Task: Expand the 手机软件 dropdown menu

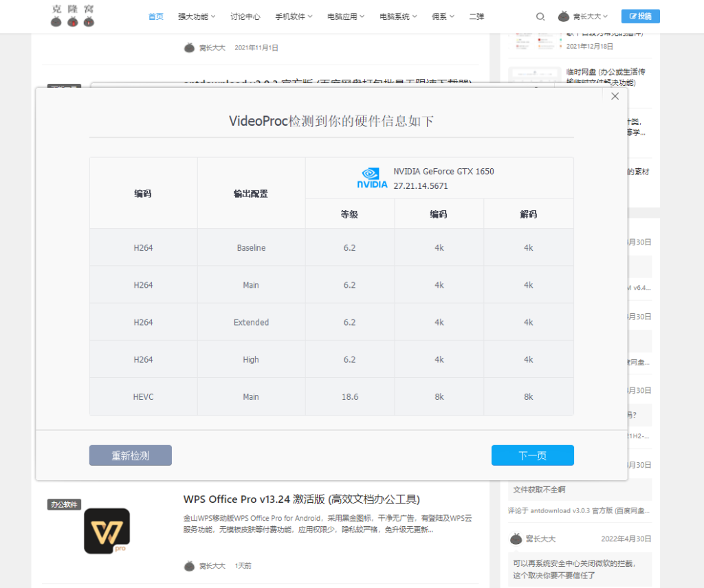Action: pyautogui.click(x=294, y=16)
